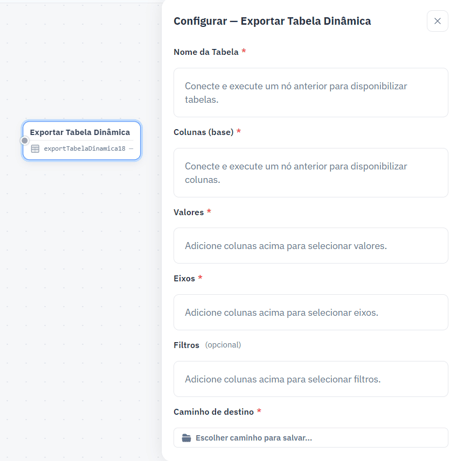The image size is (457, 461).
Task: Click the table icon inside the node
Action: (x=35, y=149)
